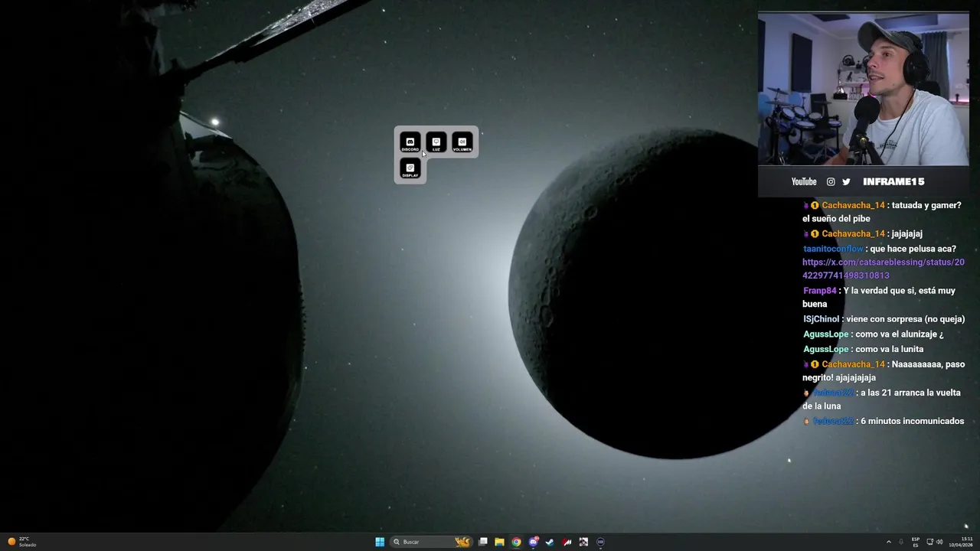Expand hidden system tray icons chevron
Viewport: 980px width, 551px height.
pyautogui.click(x=888, y=542)
